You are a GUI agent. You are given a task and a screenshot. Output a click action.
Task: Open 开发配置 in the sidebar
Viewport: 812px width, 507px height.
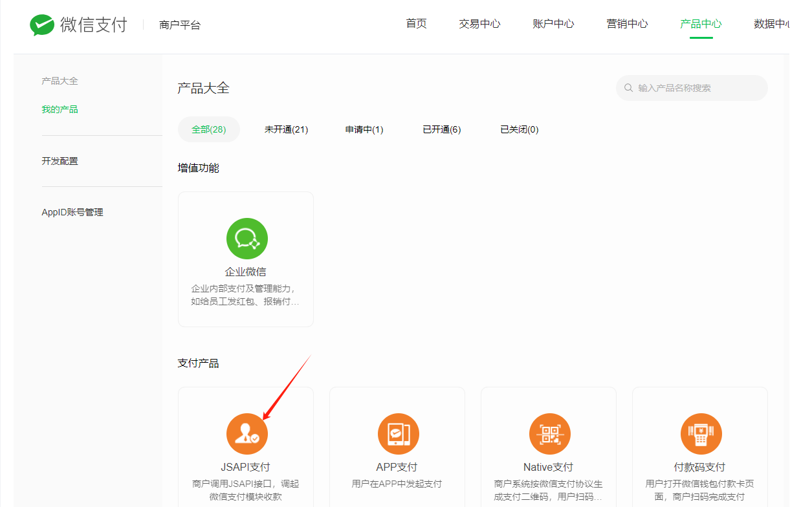click(x=60, y=161)
